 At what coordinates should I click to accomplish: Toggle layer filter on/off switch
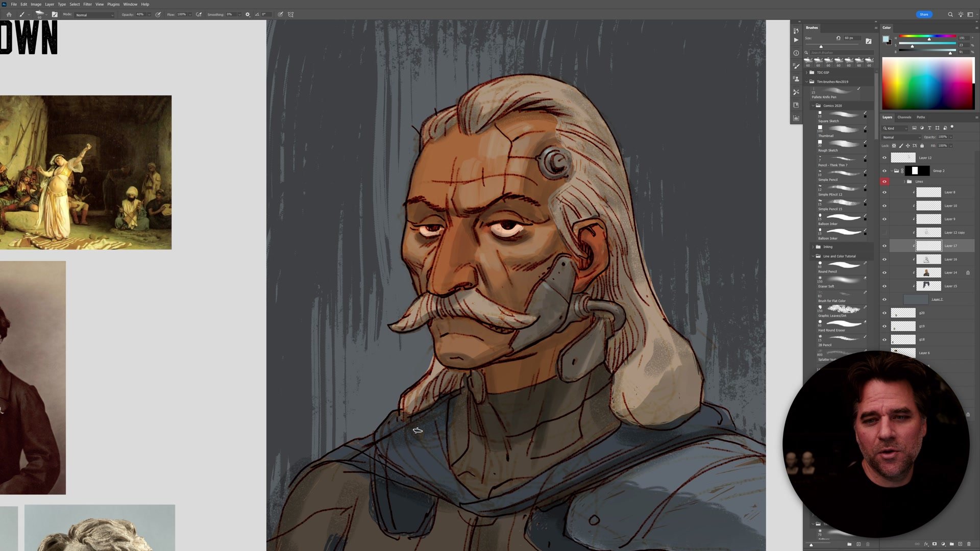coord(952,127)
